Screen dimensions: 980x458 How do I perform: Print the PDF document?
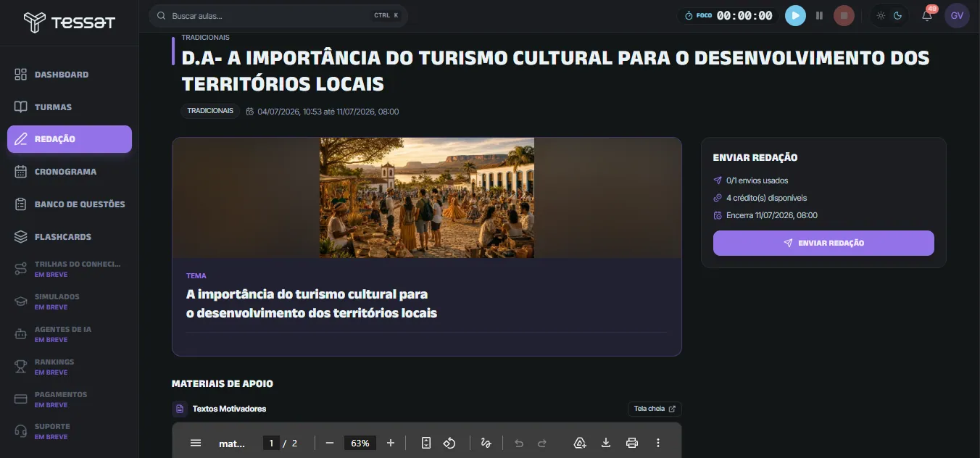click(632, 443)
